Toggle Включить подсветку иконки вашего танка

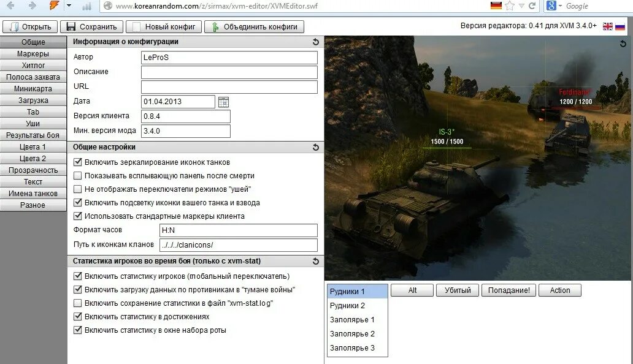pyautogui.click(x=77, y=202)
